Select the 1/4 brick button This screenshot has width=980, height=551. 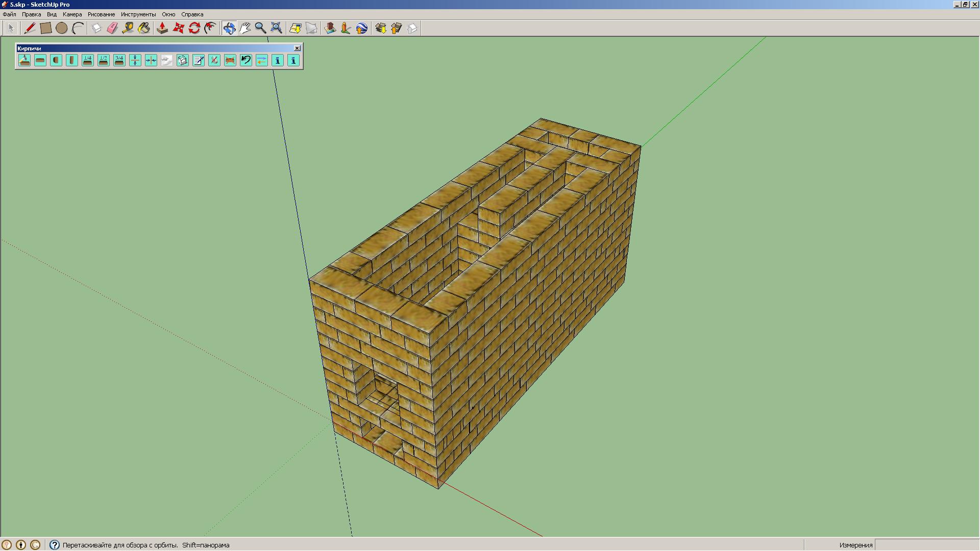coord(88,60)
